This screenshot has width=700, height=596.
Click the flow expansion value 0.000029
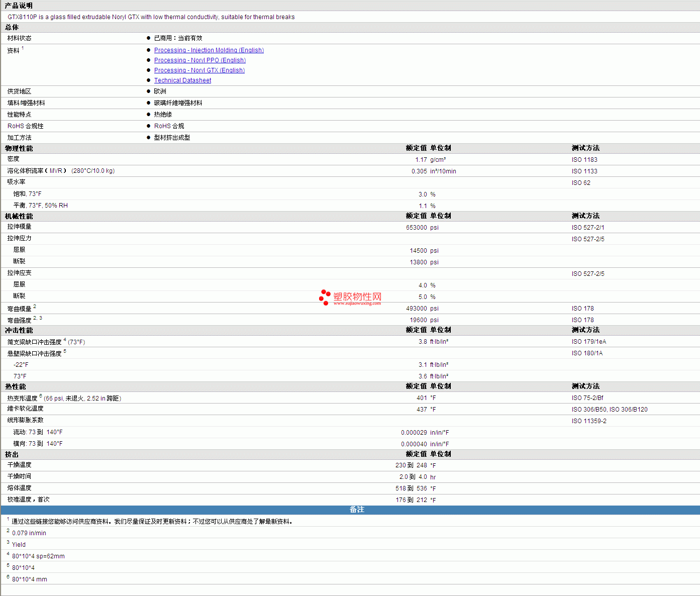tap(414, 433)
